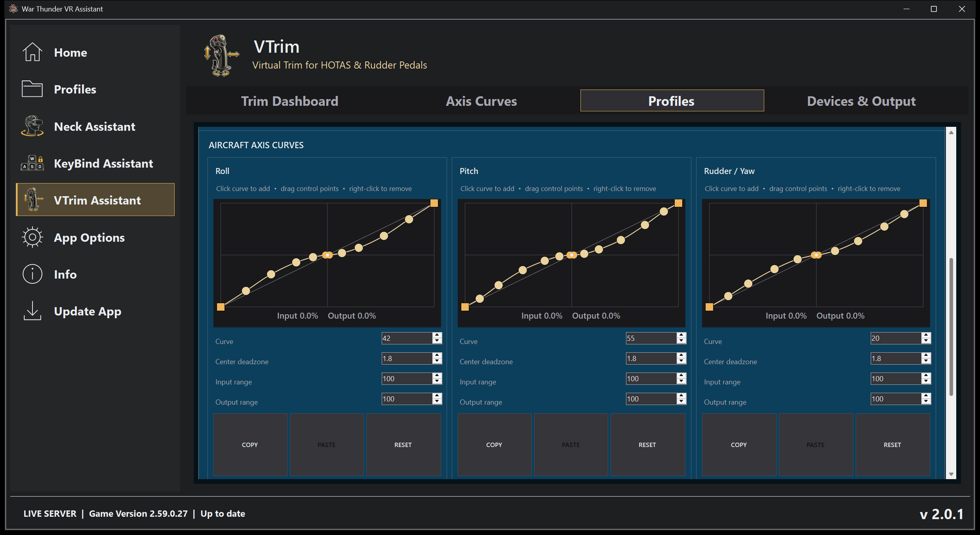Paste into the Roll axis curve
Screen dimensions: 980x535
coord(327,445)
